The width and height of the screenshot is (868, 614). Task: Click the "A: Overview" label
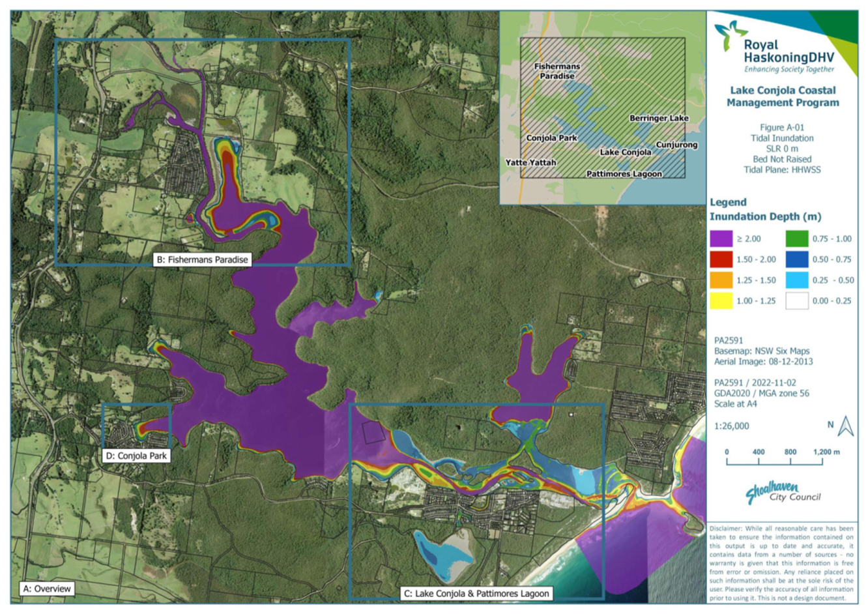47,589
